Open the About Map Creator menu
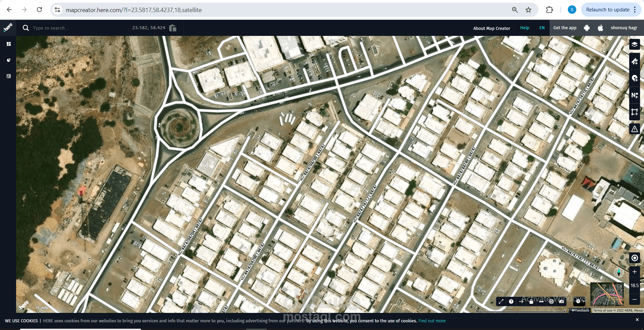 pyautogui.click(x=492, y=28)
